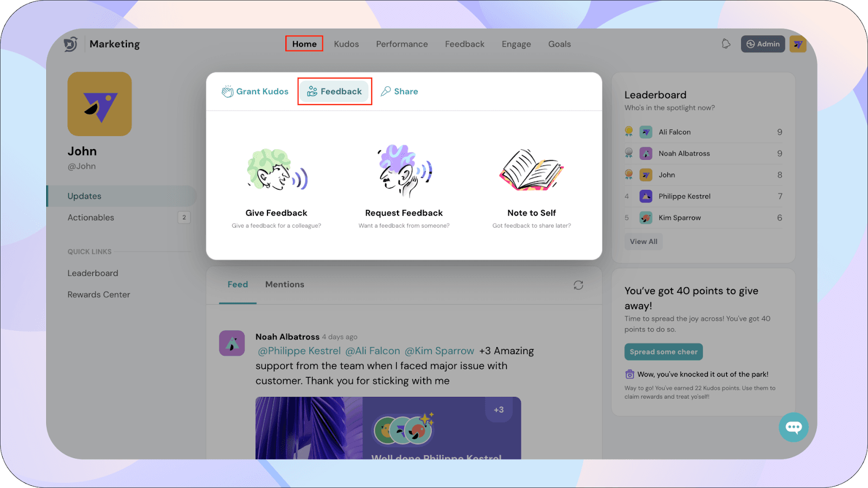Viewport: 868px width, 488px height.
Task: Click the user avatar in top right
Action: click(x=797, y=44)
